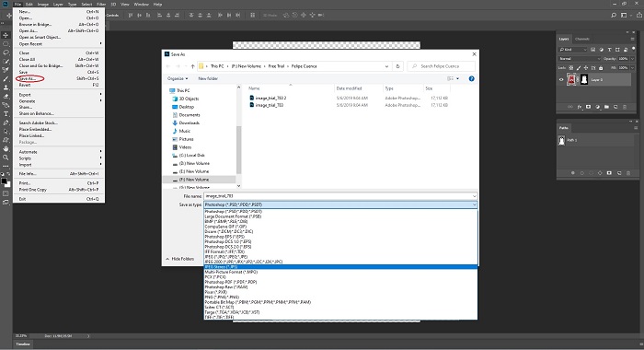Image resolution: width=644 pixels, height=350 pixels.
Task: Click the Layer 0 mask thumbnail
Action: (x=584, y=80)
